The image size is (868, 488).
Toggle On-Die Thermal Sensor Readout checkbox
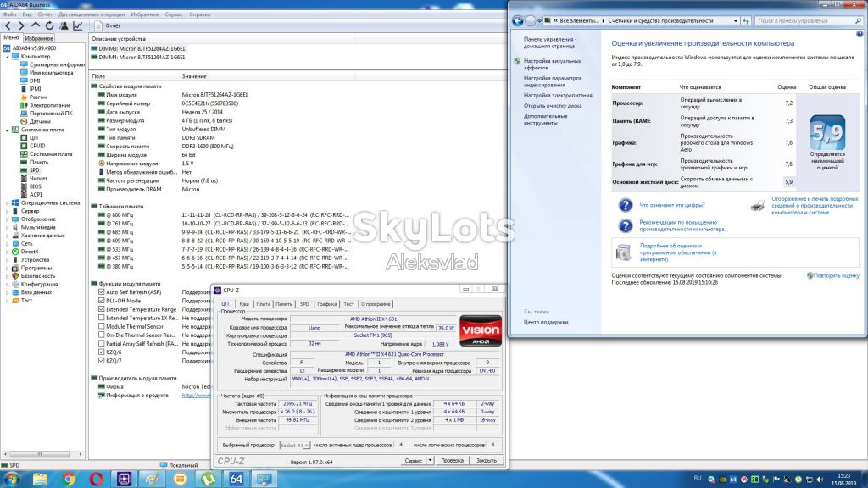tap(102, 335)
